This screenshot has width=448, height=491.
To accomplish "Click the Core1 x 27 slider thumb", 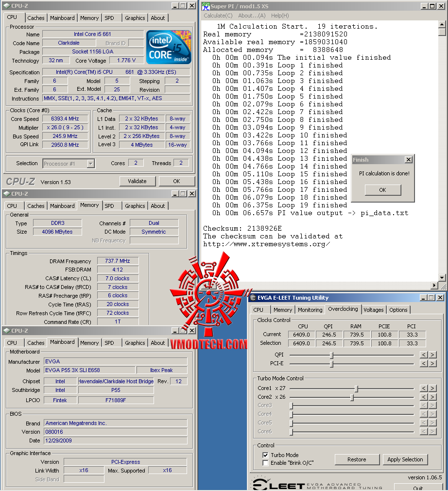I will click(x=356, y=389).
